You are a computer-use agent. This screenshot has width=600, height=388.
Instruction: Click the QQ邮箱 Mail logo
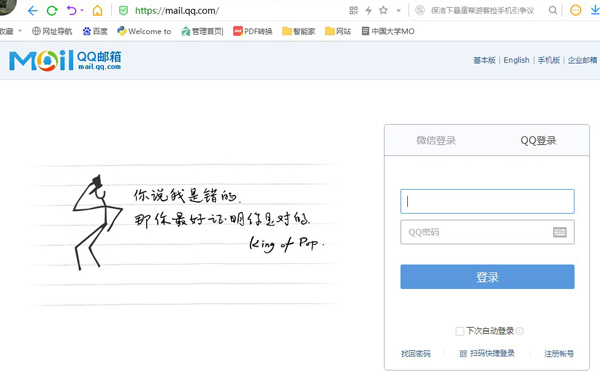pos(65,60)
